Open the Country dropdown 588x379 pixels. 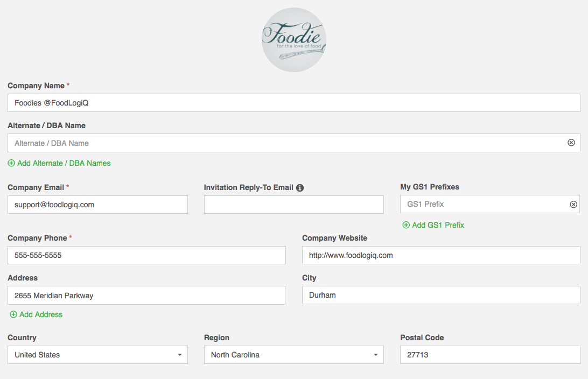97,355
